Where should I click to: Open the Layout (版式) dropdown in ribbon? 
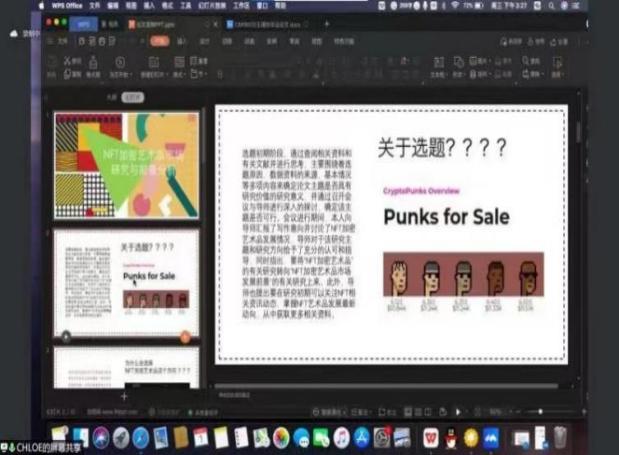tap(179, 74)
